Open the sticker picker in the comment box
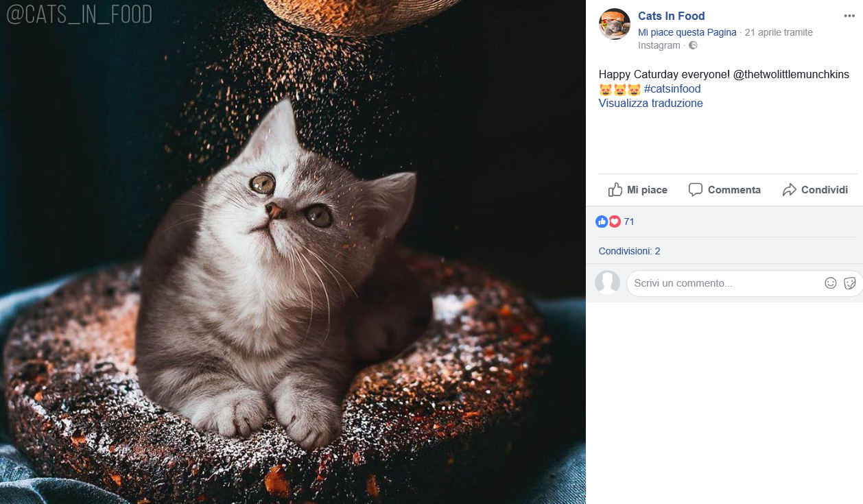The image size is (863, 504). (849, 283)
